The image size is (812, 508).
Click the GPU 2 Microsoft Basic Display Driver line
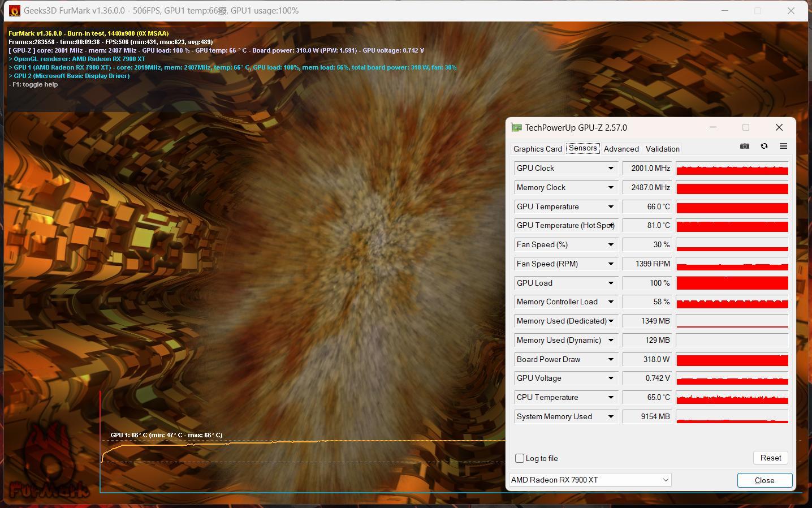coord(69,76)
